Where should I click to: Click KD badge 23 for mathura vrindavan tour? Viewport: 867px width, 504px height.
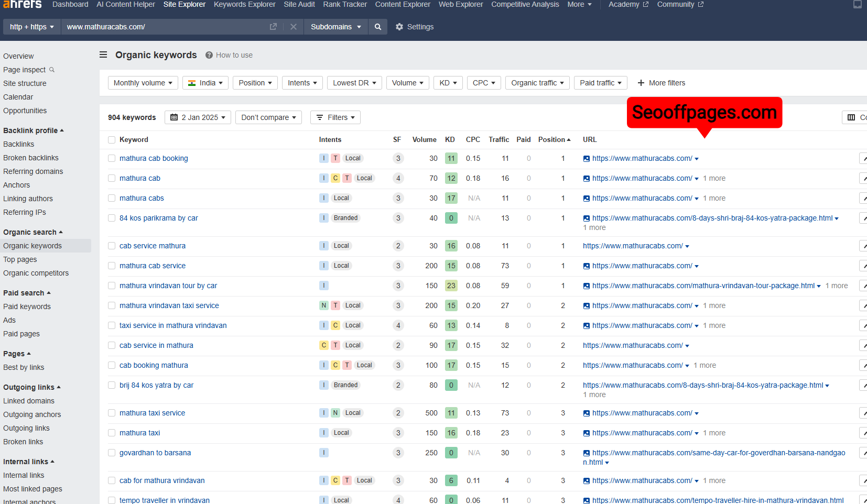[x=451, y=286]
